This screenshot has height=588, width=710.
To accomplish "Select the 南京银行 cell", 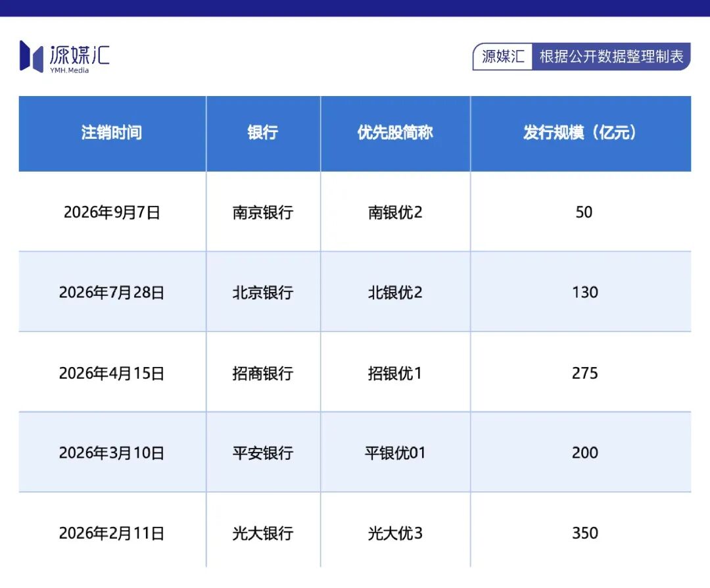I will pyautogui.click(x=262, y=212).
